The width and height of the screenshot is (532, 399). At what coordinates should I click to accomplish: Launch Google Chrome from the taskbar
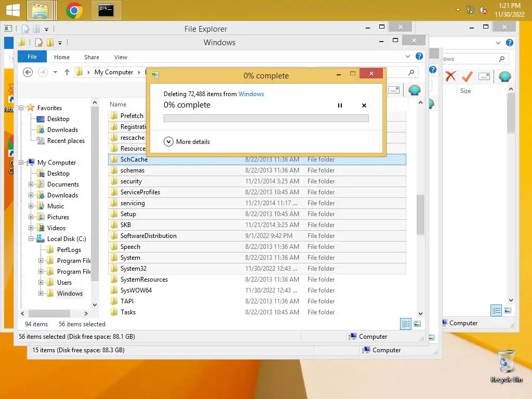74,10
